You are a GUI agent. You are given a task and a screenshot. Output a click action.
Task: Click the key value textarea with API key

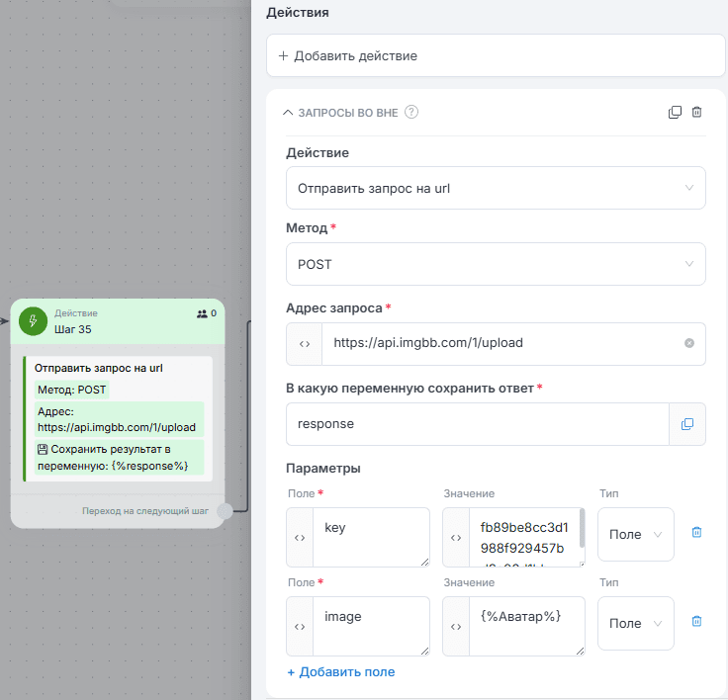pos(524,537)
